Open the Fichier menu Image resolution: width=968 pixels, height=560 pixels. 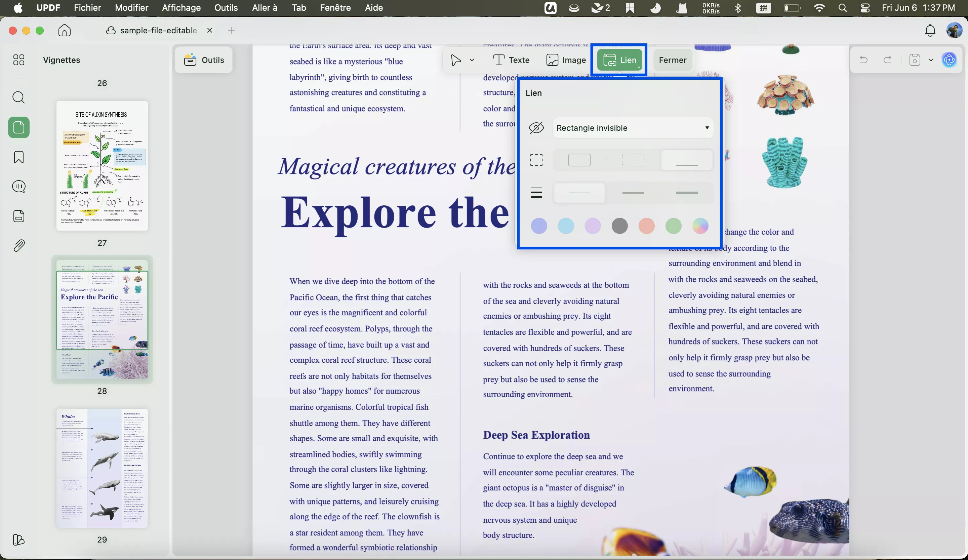[x=87, y=8]
